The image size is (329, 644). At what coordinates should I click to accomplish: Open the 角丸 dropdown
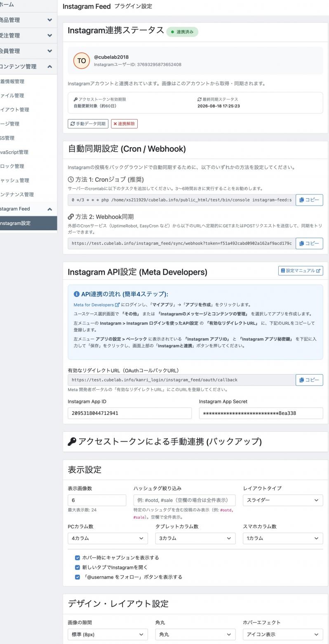pos(195,635)
